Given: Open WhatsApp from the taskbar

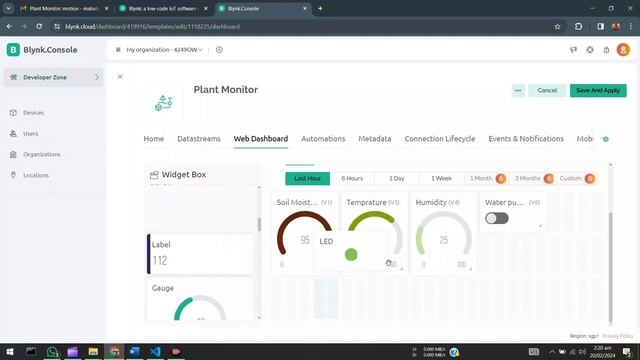Looking at the screenshot, I should click(52, 351).
